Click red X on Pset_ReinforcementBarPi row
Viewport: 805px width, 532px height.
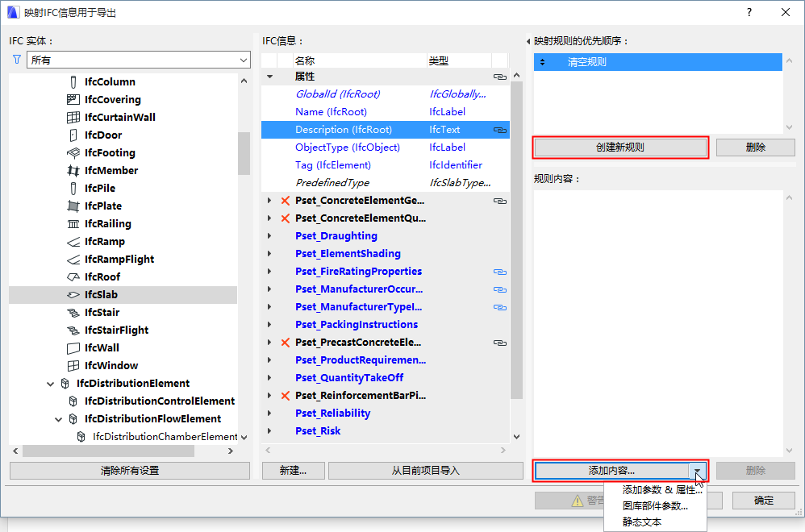(286, 396)
